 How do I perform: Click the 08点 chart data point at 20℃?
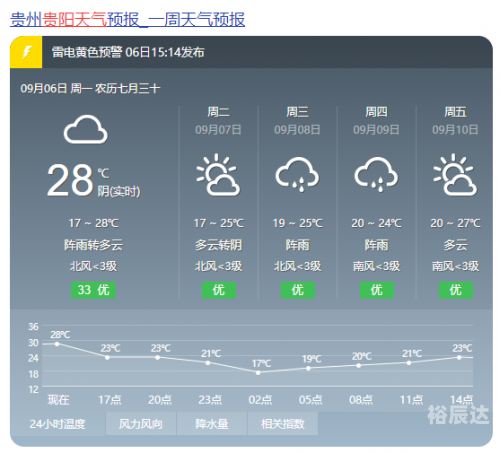[359, 365]
